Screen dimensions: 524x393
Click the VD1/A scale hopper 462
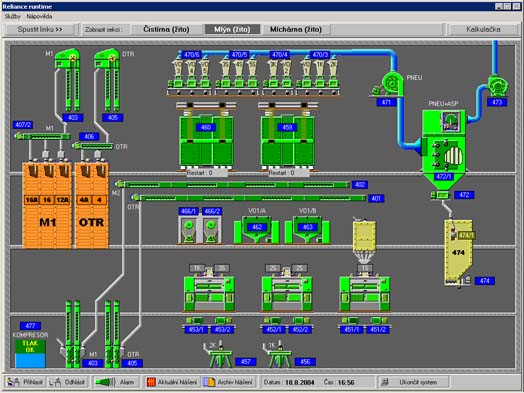pyautogui.click(x=257, y=229)
